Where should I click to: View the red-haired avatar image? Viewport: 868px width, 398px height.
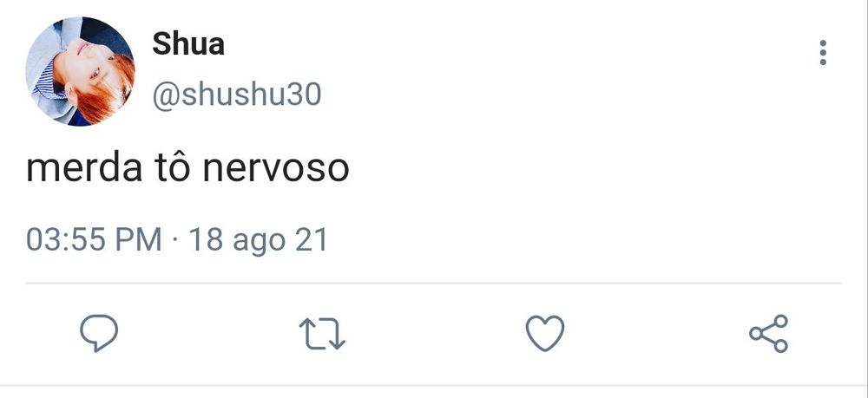(x=80, y=71)
